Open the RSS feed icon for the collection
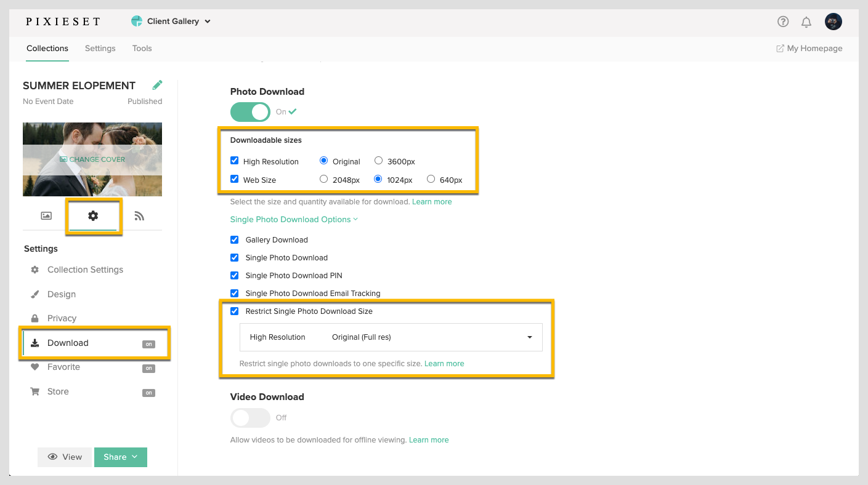The width and height of the screenshot is (868, 485). (x=140, y=216)
